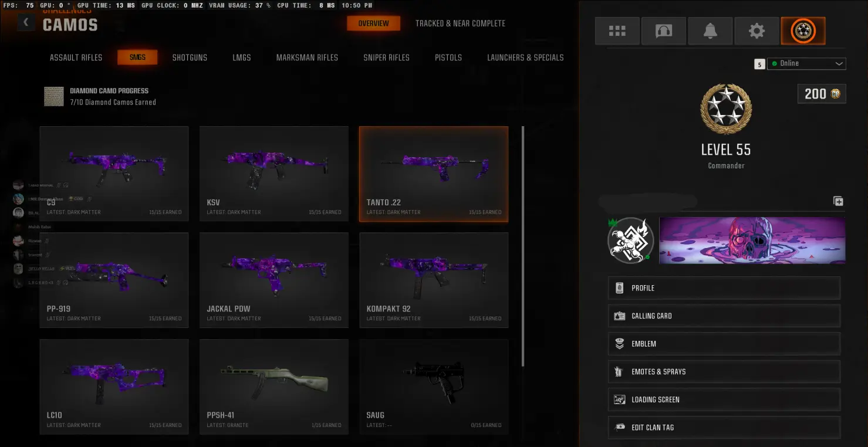Select the Kompakt 92 weapon card

[434, 280]
